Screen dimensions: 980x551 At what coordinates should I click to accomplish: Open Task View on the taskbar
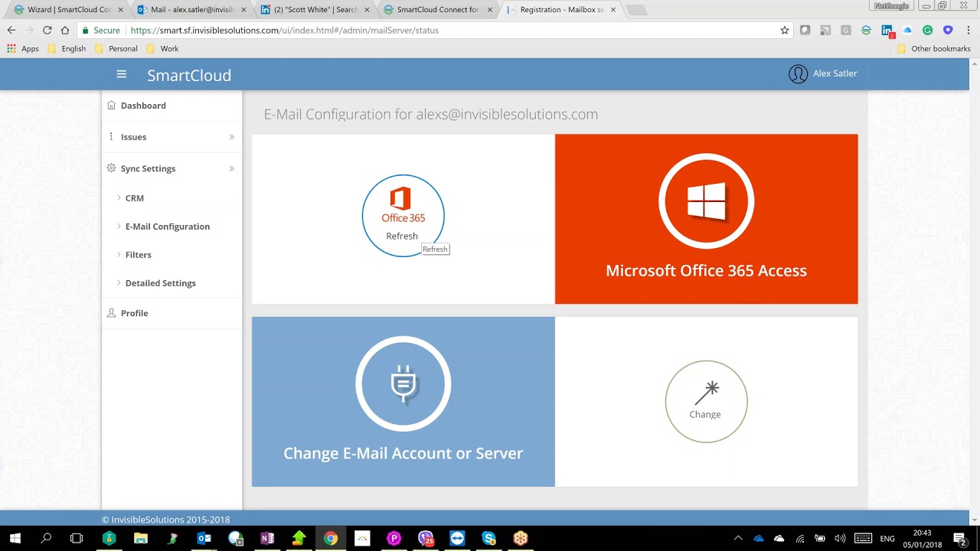click(77, 538)
